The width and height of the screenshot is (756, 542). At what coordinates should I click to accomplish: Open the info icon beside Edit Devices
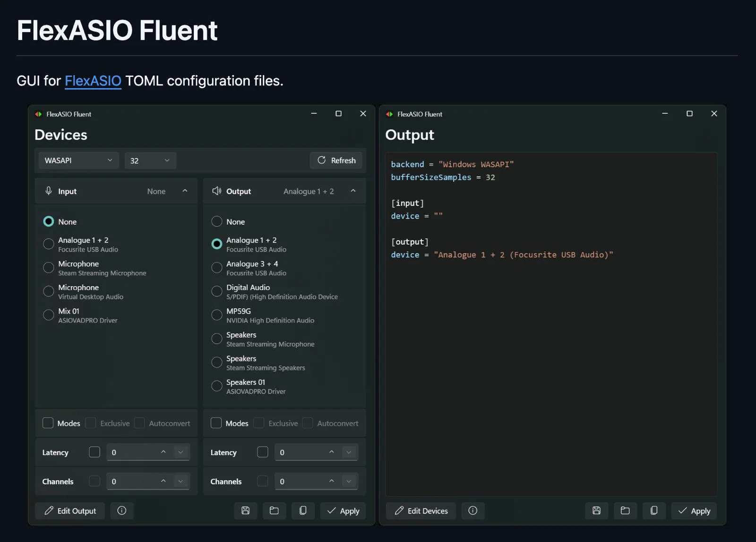[472, 510]
